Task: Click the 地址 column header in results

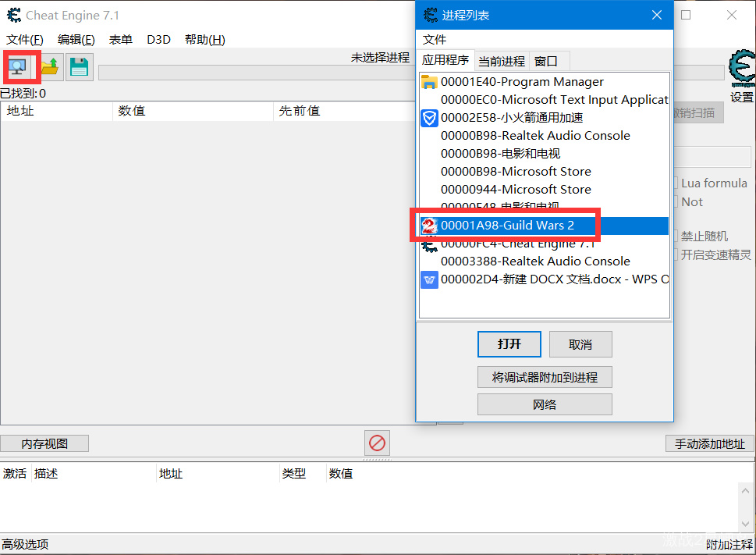Action: (57, 111)
